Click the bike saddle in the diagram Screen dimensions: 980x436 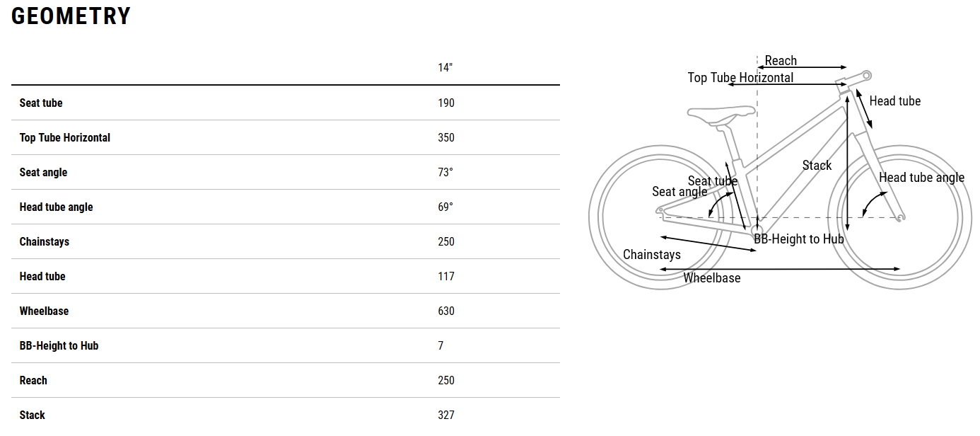[721, 112]
